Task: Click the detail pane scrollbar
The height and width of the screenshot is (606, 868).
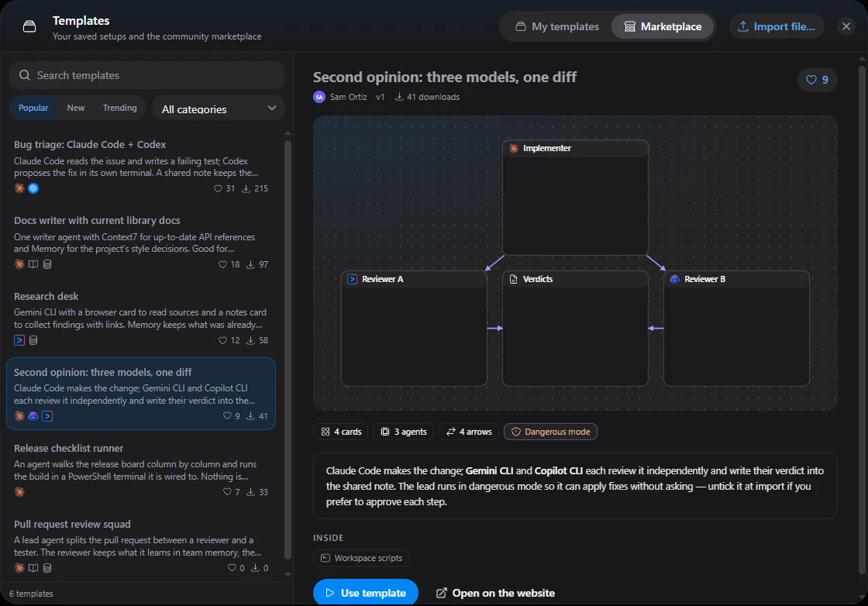Action: coord(861,318)
